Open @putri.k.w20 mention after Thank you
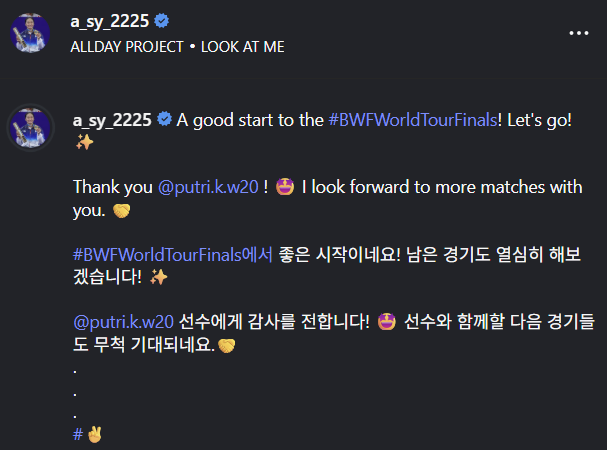 click(208, 187)
